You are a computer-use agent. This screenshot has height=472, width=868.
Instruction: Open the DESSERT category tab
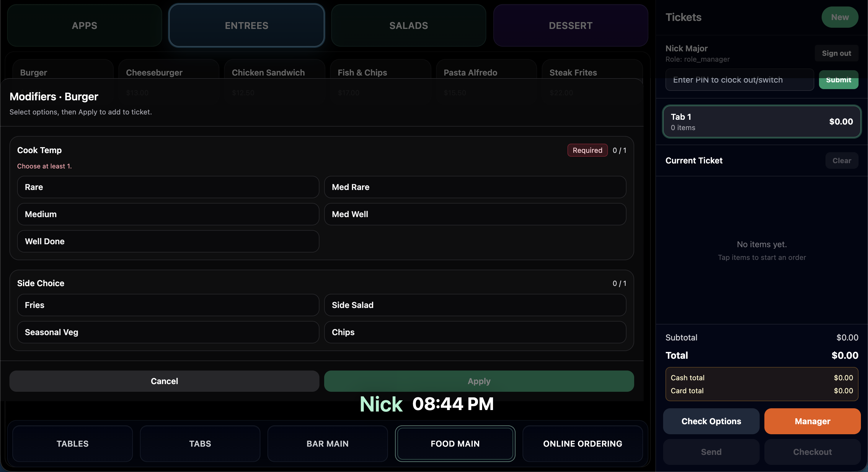pos(570,26)
